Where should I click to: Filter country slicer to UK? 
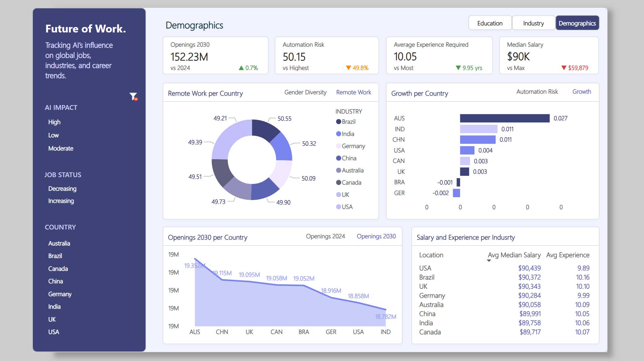click(x=52, y=319)
